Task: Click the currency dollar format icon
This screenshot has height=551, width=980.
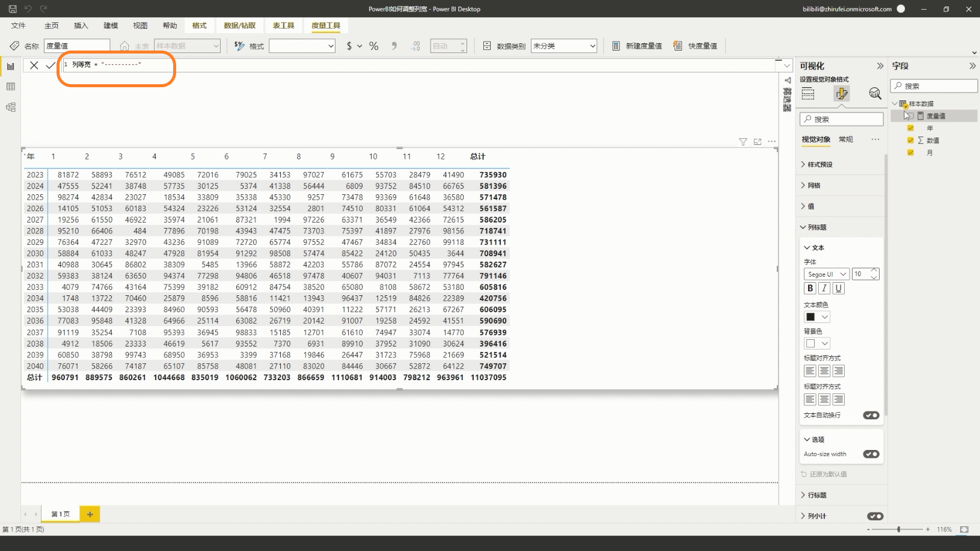Action: [x=349, y=46]
